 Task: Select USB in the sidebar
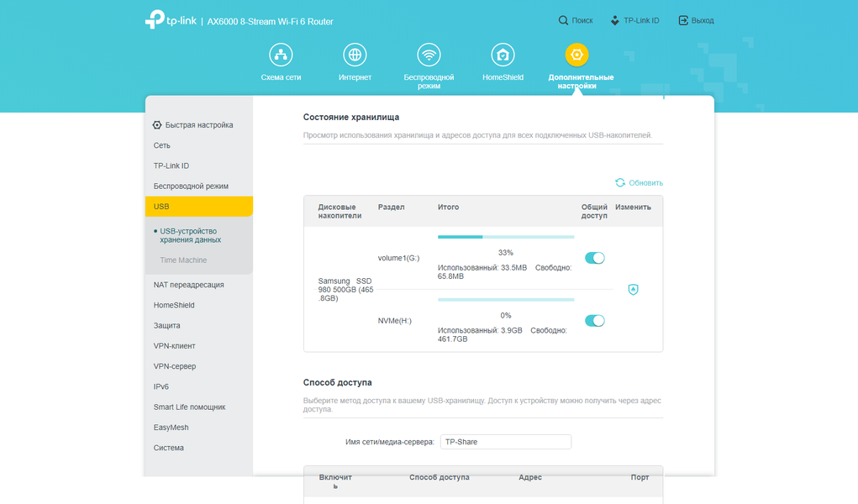coord(198,207)
